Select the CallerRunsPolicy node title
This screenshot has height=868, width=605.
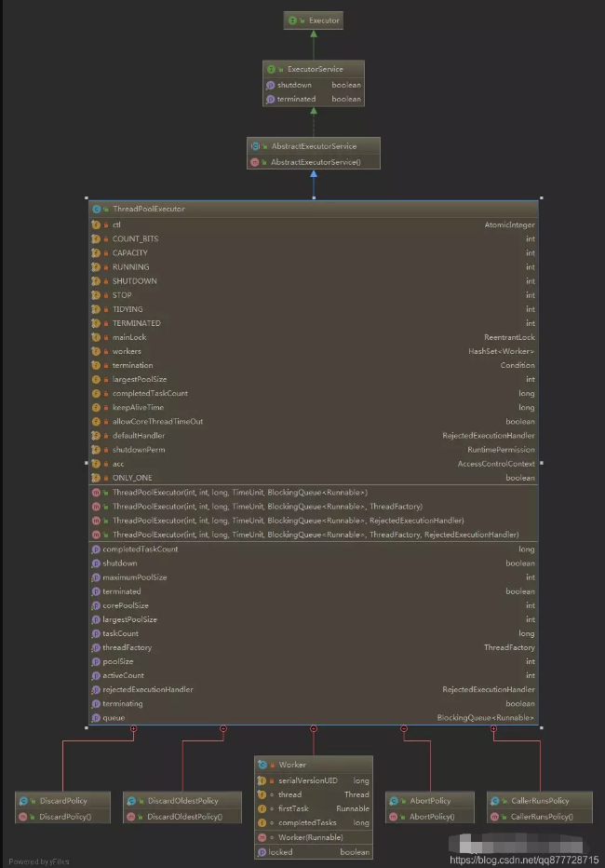540,800
